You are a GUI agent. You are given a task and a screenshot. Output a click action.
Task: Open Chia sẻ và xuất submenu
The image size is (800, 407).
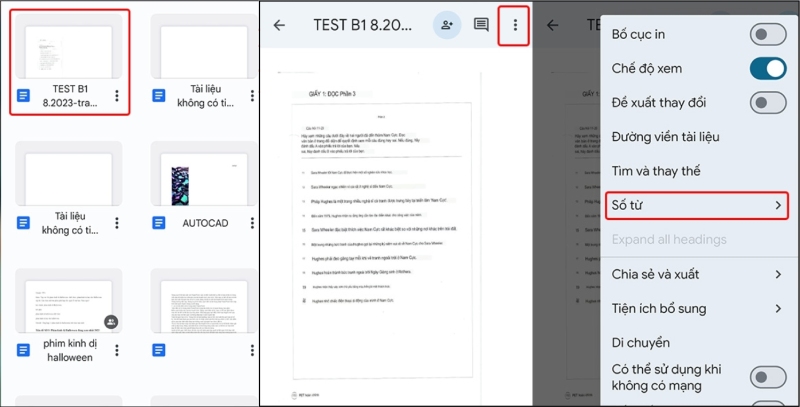pyautogui.click(x=697, y=274)
